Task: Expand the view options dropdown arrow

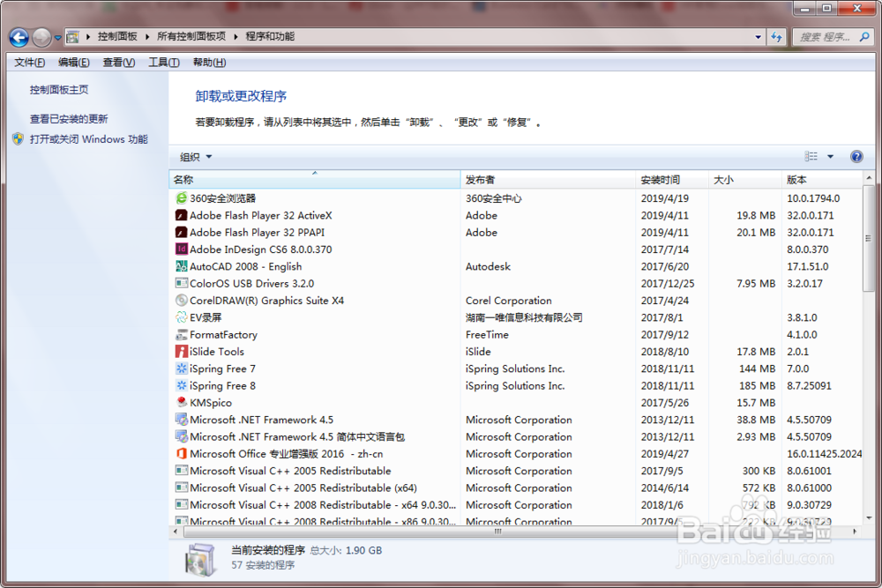Action: tap(830, 157)
